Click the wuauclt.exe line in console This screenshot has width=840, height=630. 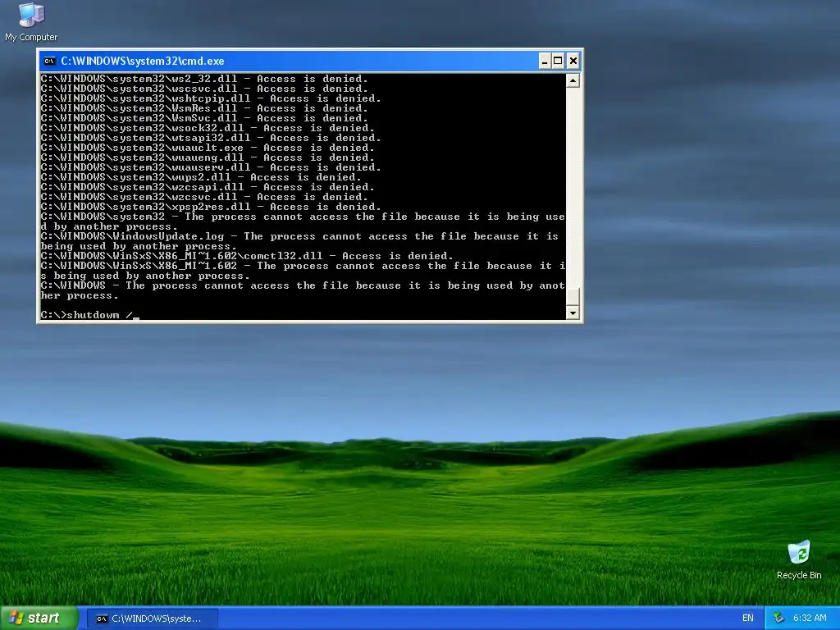tap(208, 148)
